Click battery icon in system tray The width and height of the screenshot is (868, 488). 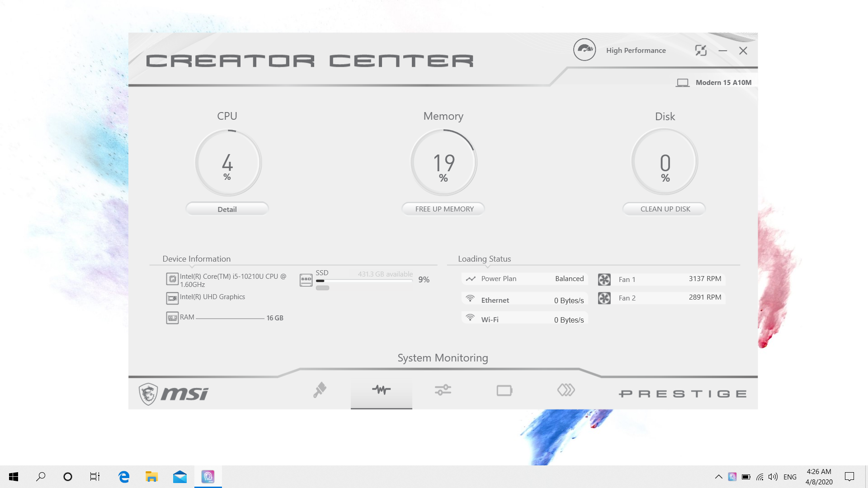(x=746, y=477)
